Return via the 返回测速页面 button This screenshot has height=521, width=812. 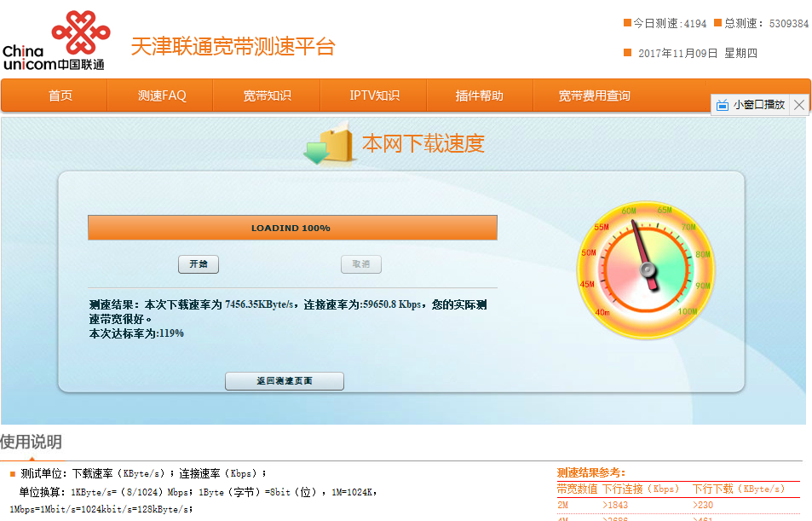(x=285, y=380)
